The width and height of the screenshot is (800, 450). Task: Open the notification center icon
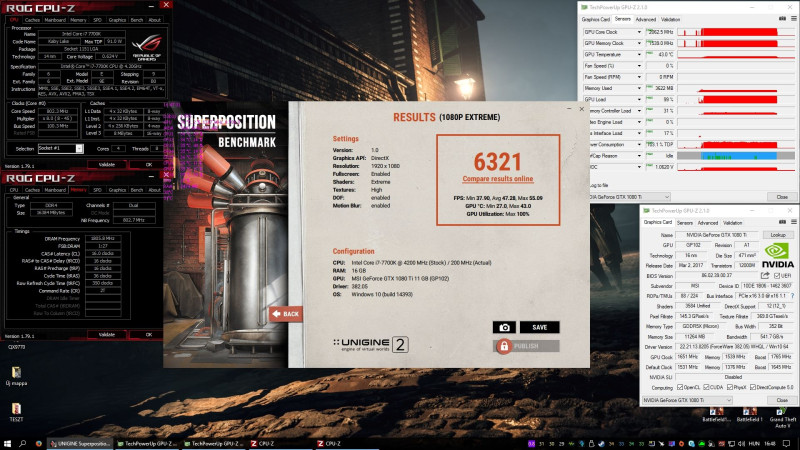pos(787,444)
